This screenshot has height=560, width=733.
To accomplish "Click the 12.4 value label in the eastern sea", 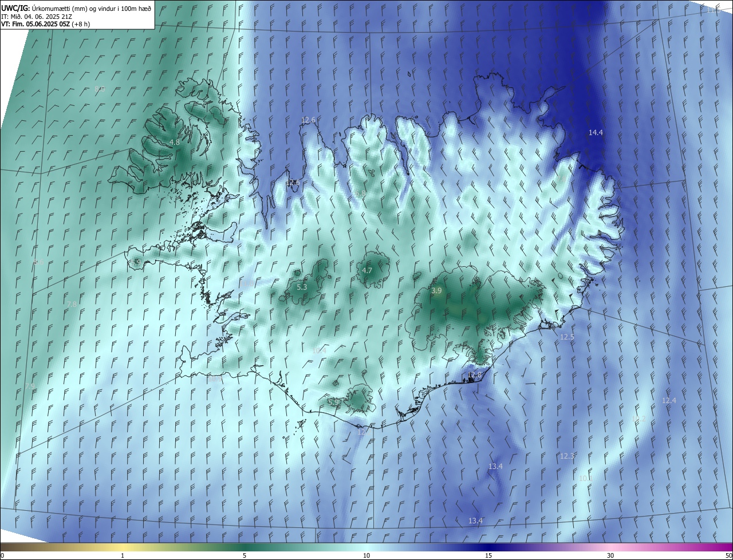I will (x=669, y=400).
